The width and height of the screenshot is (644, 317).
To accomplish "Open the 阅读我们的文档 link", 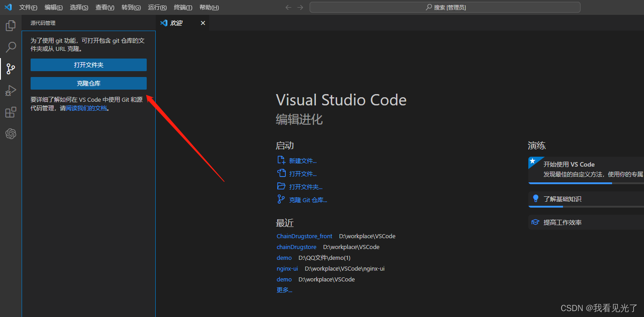I will [86, 108].
